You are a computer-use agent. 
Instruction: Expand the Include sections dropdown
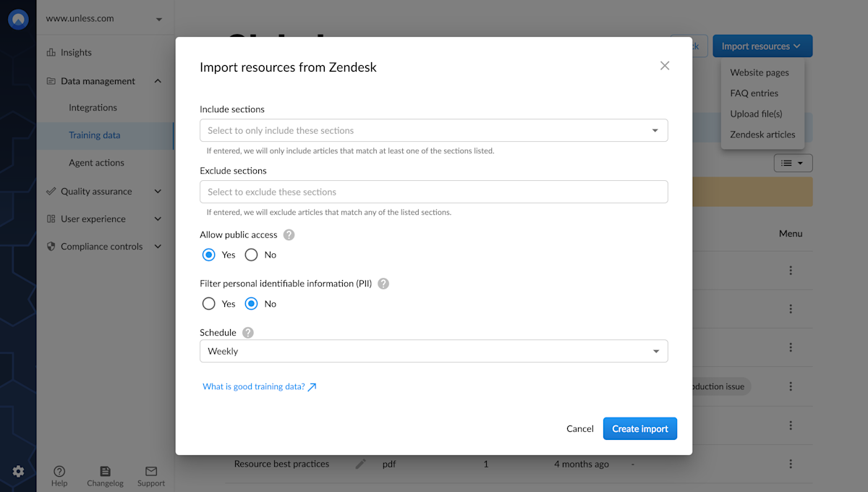433,130
